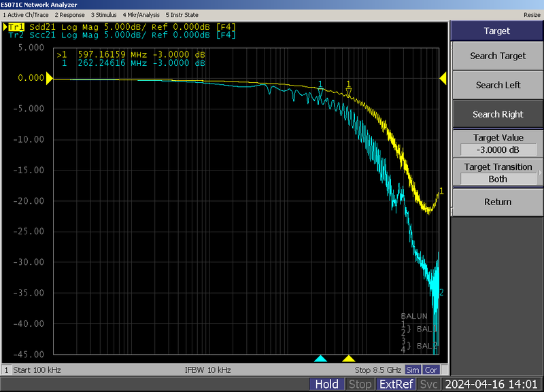Toggle the ExtRef reference indicator

coord(396,384)
